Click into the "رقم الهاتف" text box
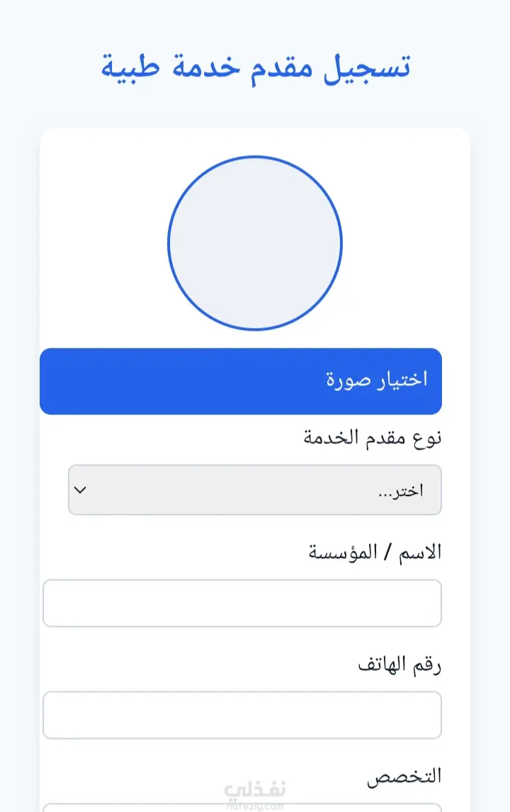510x812 pixels. [242, 715]
